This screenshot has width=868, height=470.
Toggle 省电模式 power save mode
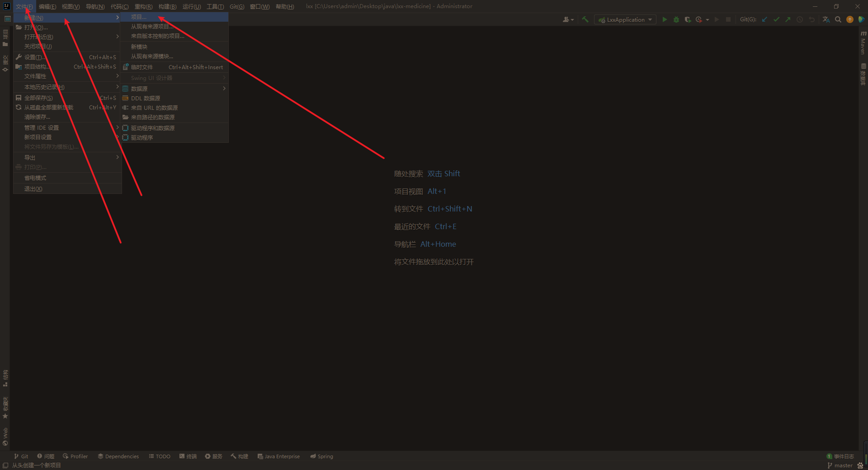click(x=67, y=178)
